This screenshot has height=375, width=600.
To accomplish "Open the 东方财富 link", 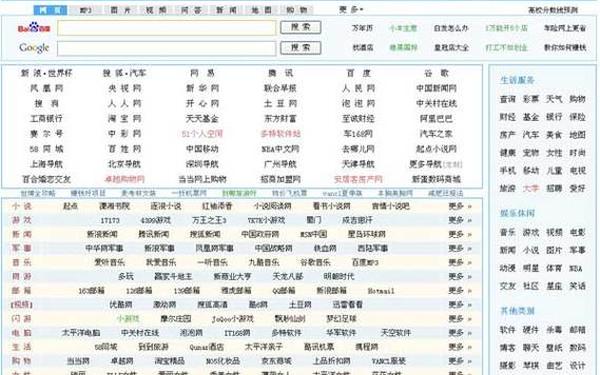I will pyautogui.click(x=280, y=119).
